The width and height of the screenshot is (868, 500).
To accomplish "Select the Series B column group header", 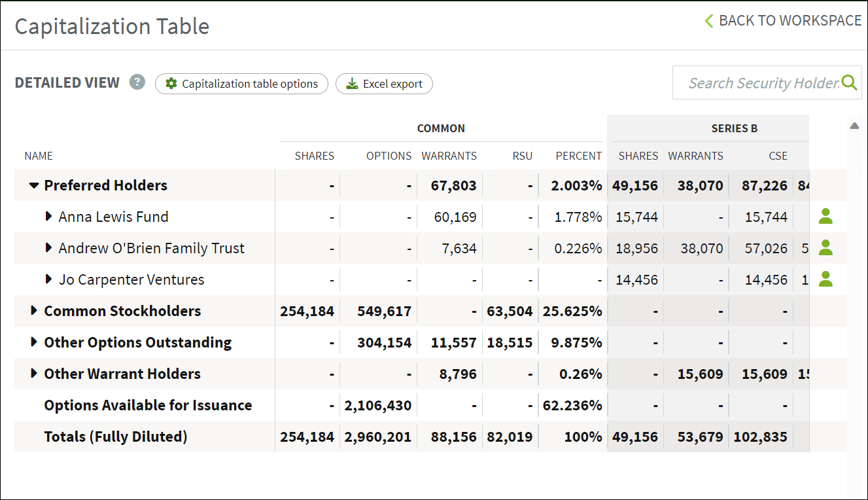I will coord(734,128).
